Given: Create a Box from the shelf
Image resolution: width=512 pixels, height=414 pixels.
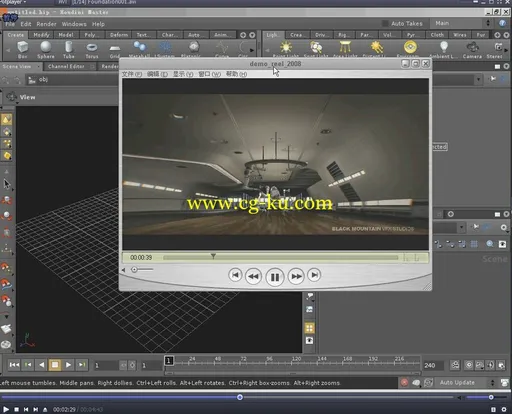Looking at the screenshot, I should point(23,49).
